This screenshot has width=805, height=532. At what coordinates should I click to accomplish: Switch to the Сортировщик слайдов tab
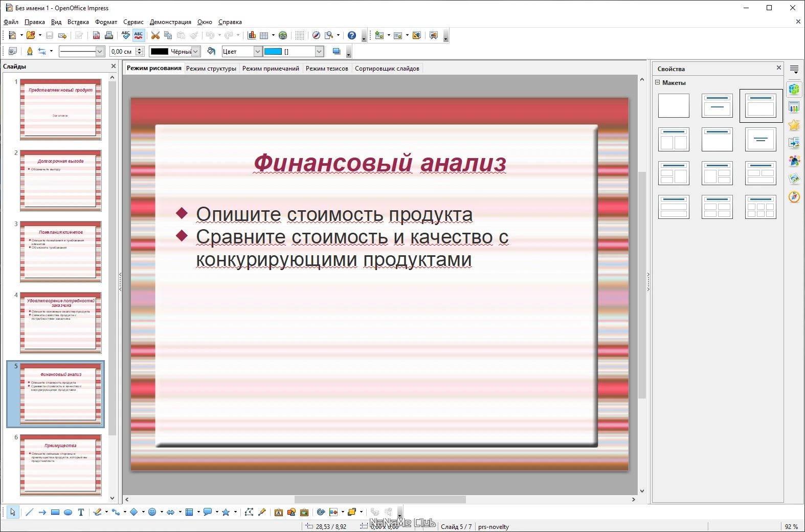point(387,69)
